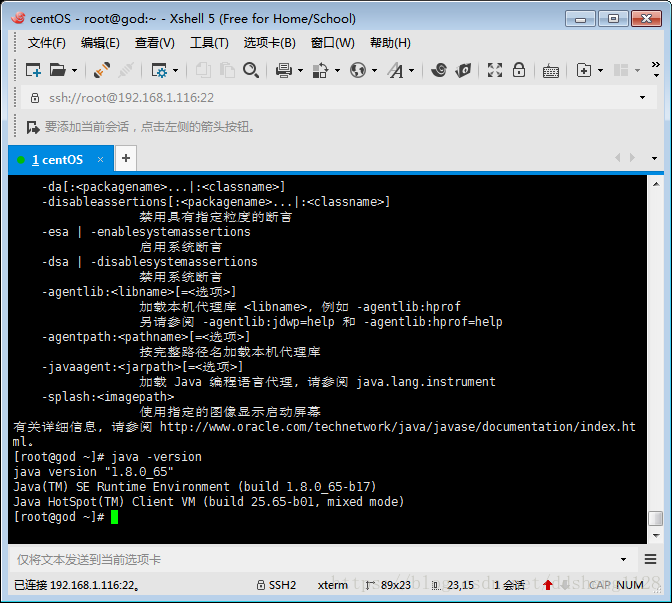Open the tab list dropdown arrow
Viewport: 672px width, 603px height.
tap(654, 159)
